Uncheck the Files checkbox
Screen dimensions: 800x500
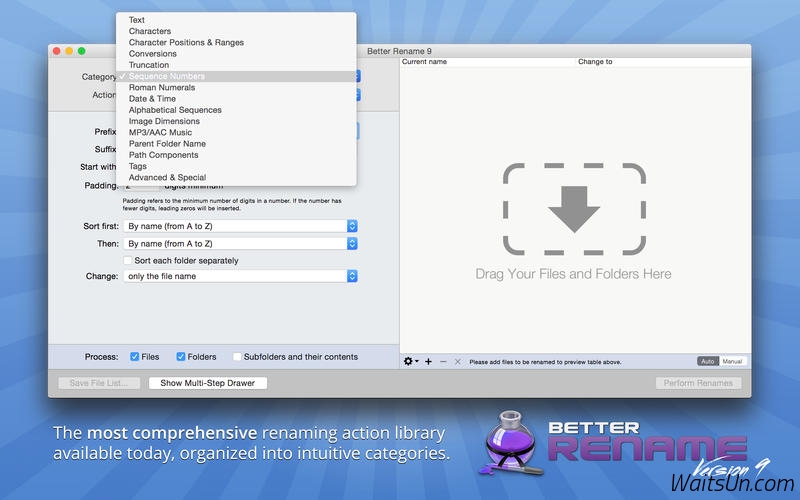click(135, 357)
